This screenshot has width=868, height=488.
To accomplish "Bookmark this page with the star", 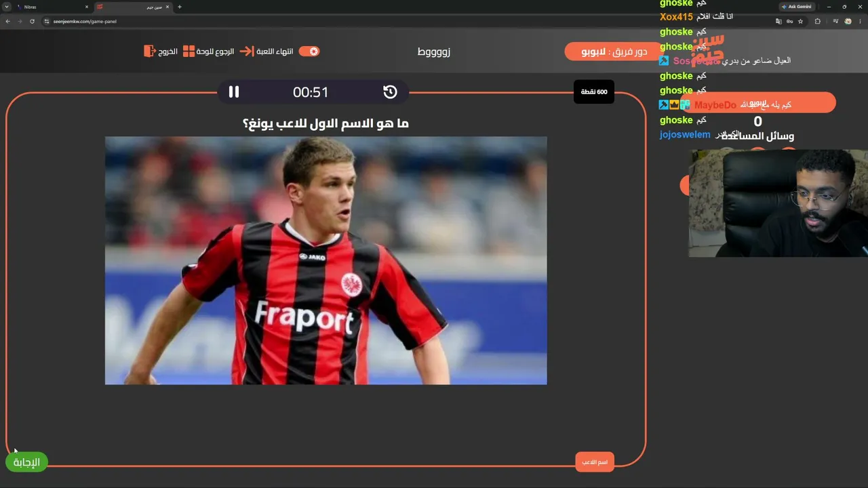I will (802, 21).
